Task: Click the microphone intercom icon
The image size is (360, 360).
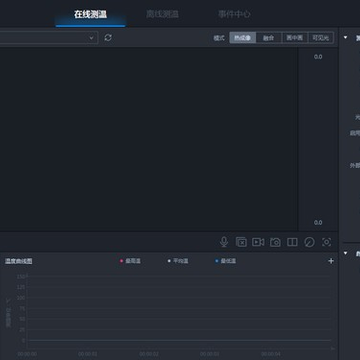Action: (x=224, y=242)
